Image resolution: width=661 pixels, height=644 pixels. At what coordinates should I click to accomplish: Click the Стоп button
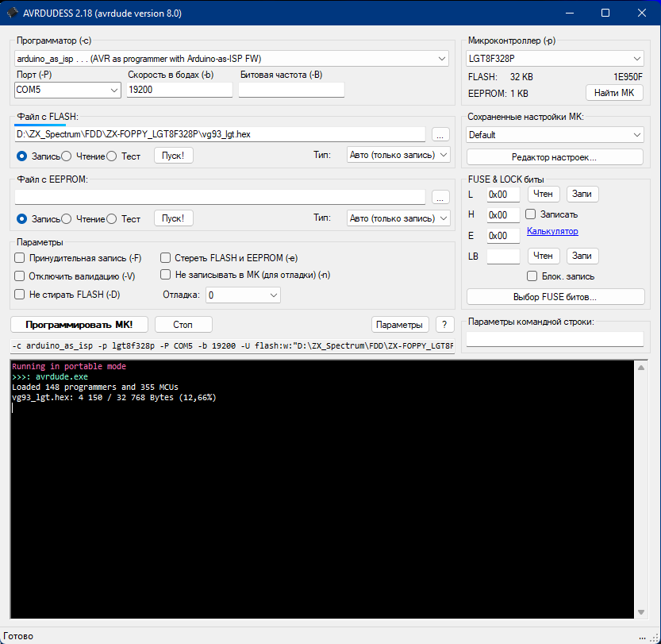click(x=183, y=325)
